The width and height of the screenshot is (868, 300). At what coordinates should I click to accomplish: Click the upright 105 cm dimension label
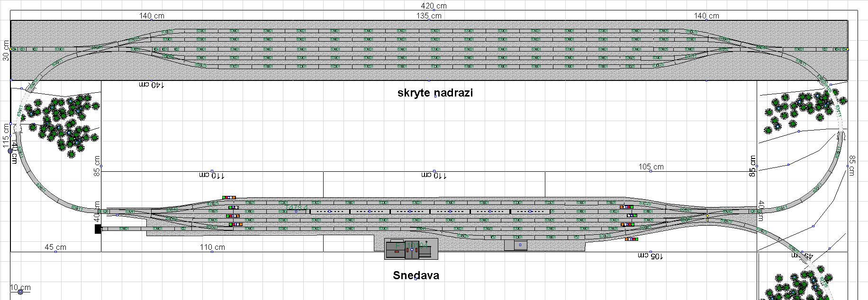point(651,167)
